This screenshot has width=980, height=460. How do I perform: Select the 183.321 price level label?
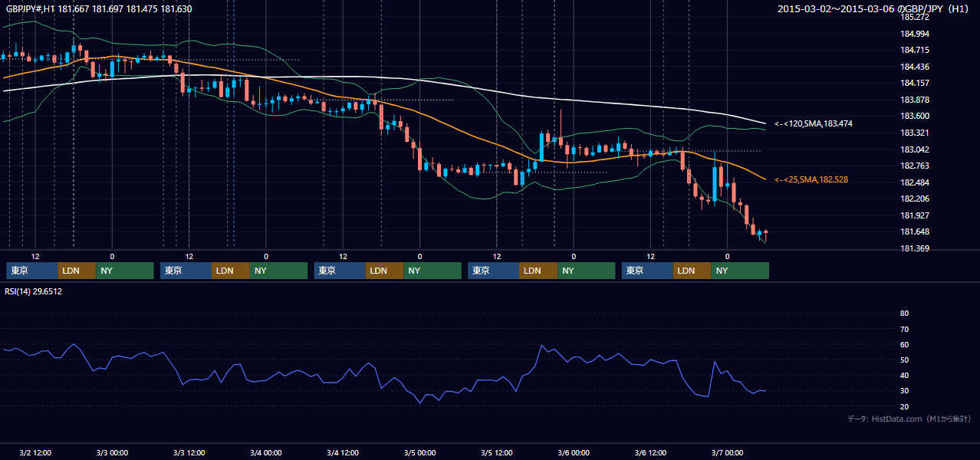(x=914, y=133)
